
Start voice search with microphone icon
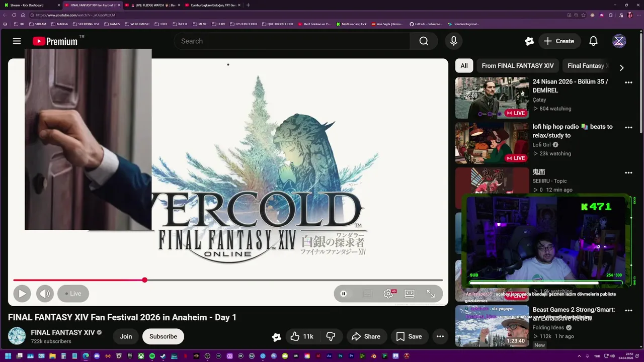tap(454, 41)
